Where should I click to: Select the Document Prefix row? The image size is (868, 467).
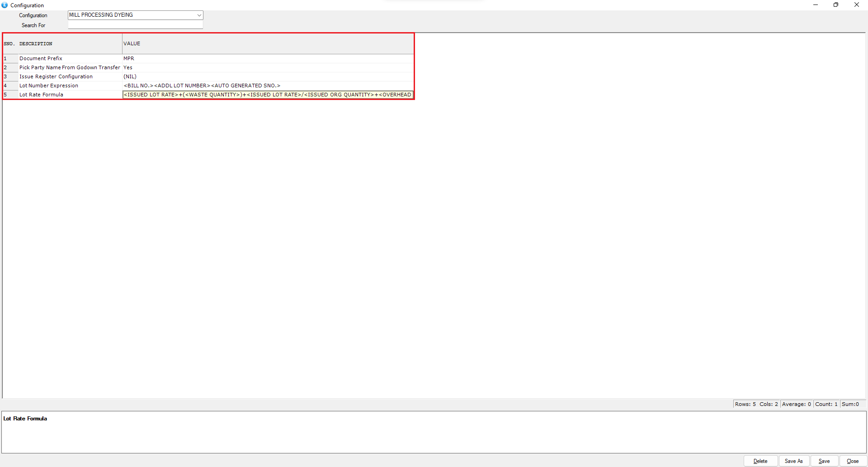(41, 58)
